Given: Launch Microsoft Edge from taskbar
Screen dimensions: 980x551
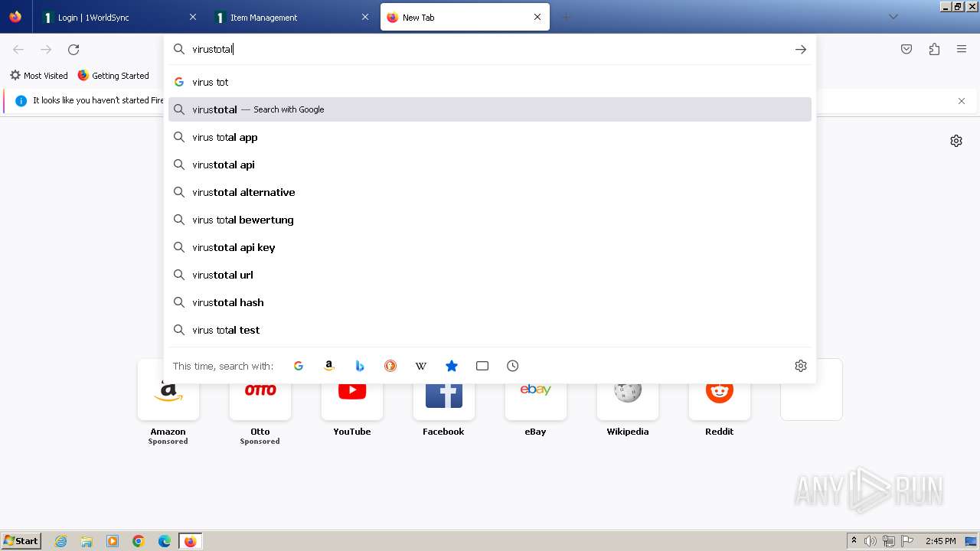Looking at the screenshot, I should pyautogui.click(x=165, y=541).
